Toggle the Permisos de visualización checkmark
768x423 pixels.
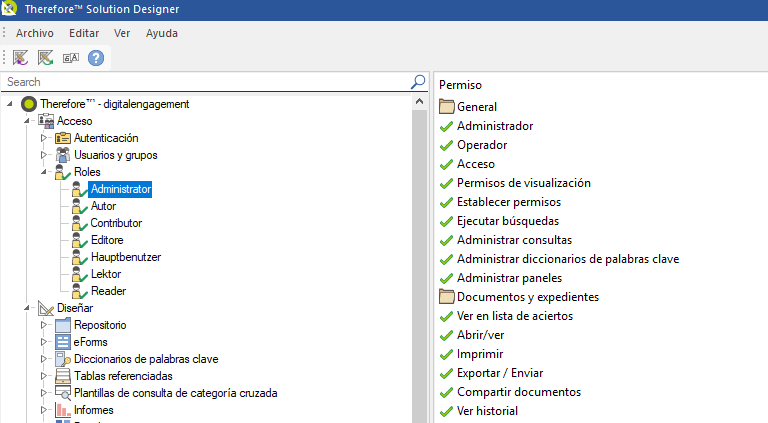(x=446, y=183)
